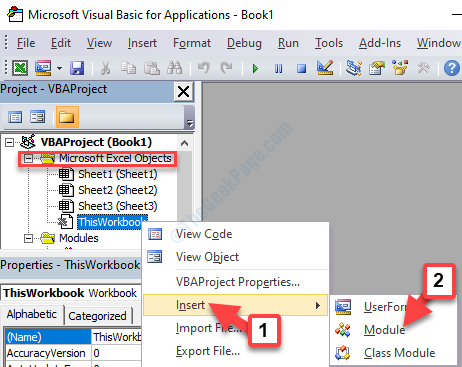
Task: Click the (Name) property value field
Action: (x=117, y=337)
